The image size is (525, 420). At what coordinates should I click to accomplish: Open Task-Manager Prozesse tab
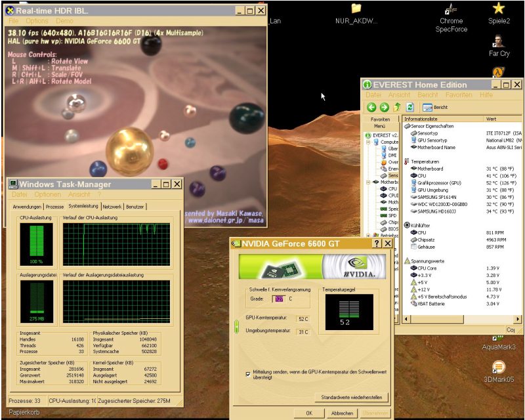54,207
